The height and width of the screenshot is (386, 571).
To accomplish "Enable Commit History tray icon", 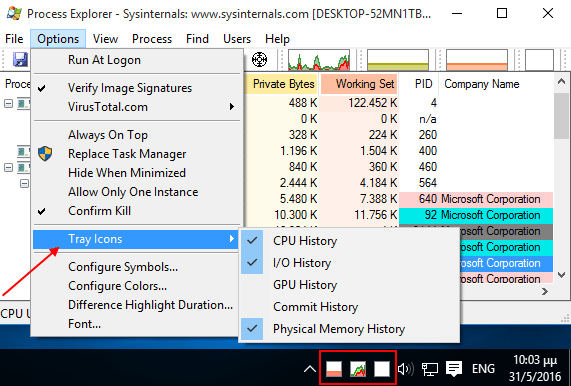I will click(x=350, y=307).
